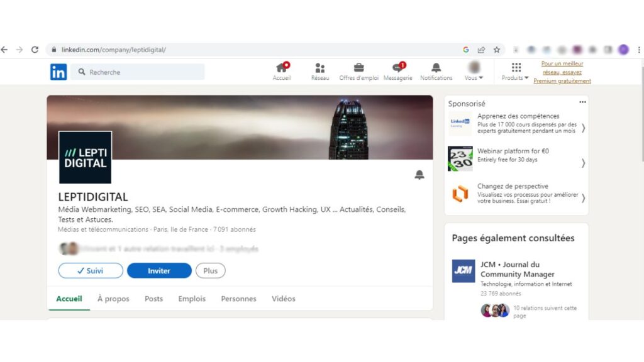The image size is (644, 362).
Task: Click the Inviter button
Action: [159, 270]
